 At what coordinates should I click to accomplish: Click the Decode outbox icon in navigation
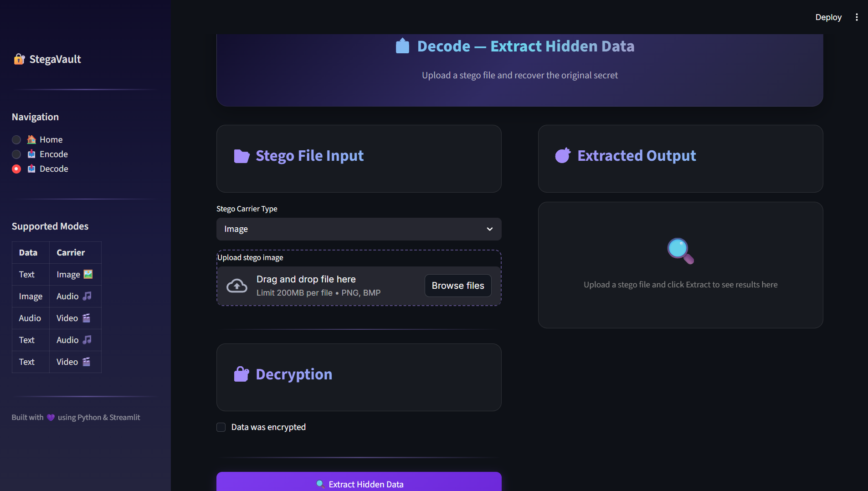[x=31, y=169]
